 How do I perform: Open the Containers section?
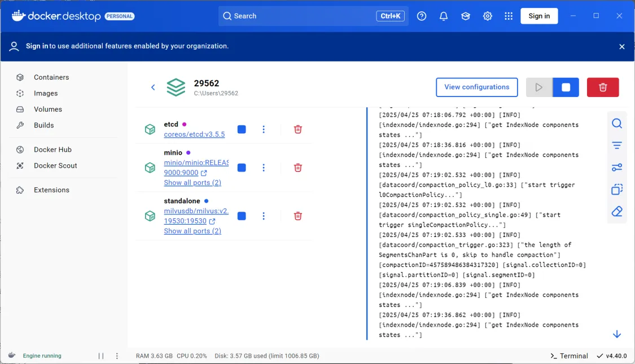tap(51, 77)
